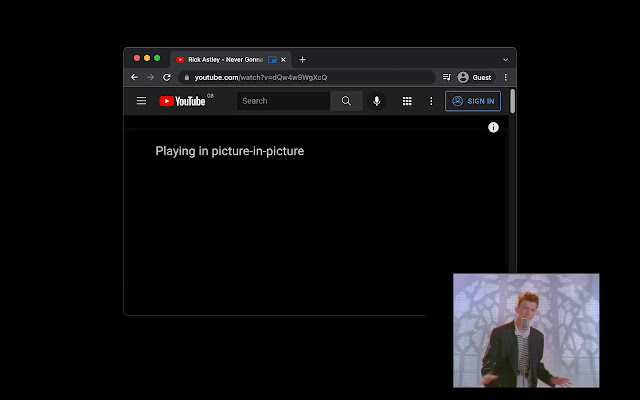
Task: Open a new tab with plus button
Action: pos(302,60)
